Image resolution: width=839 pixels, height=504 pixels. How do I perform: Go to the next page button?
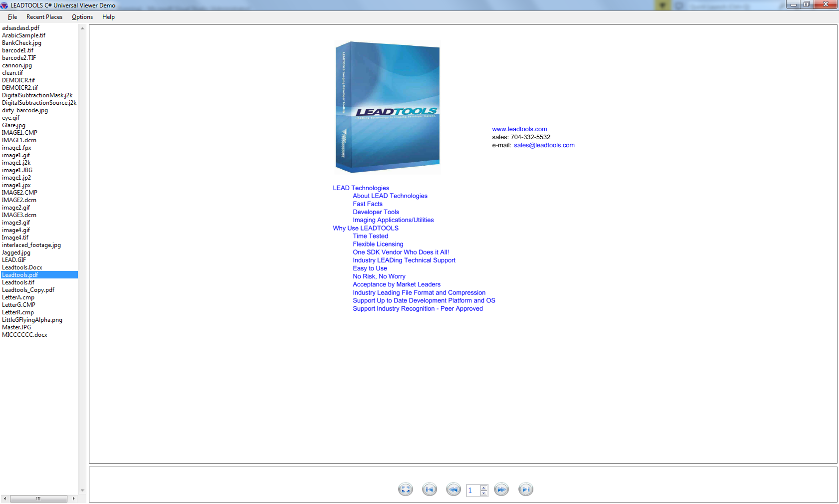coord(501,490)
